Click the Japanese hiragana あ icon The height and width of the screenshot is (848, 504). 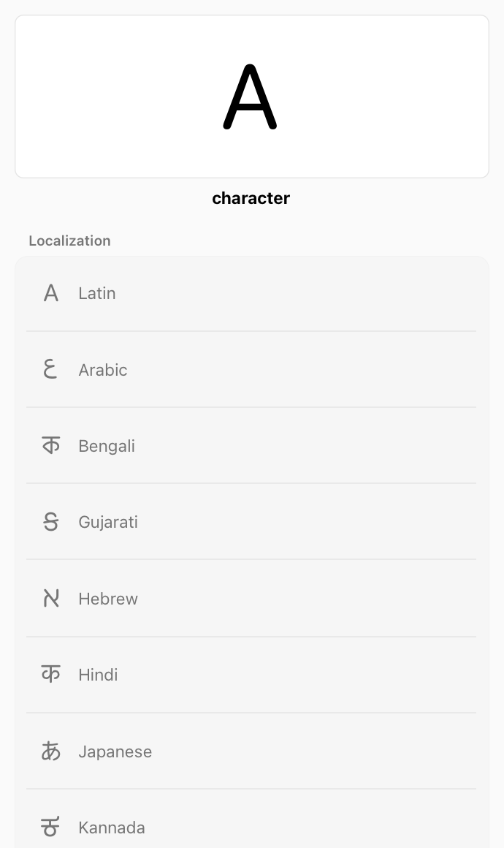50,751
